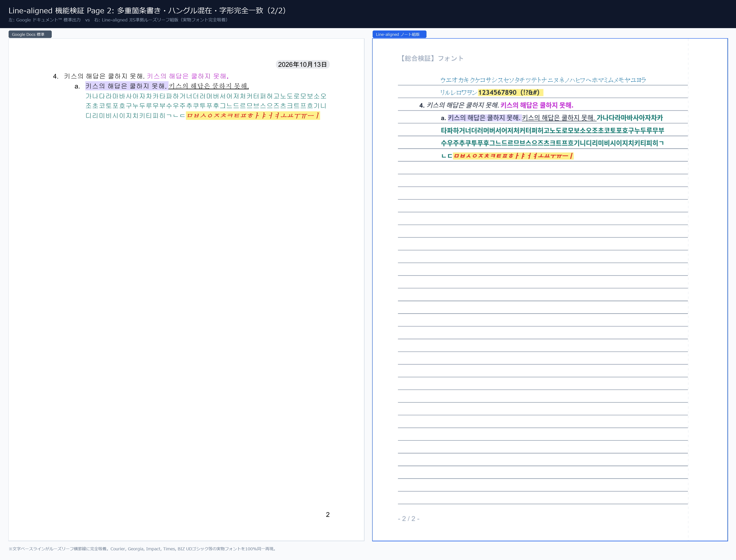Click the underlined Korean sentence in the right page
Screen dimensions: 736x560
click(x=559, y=118)
